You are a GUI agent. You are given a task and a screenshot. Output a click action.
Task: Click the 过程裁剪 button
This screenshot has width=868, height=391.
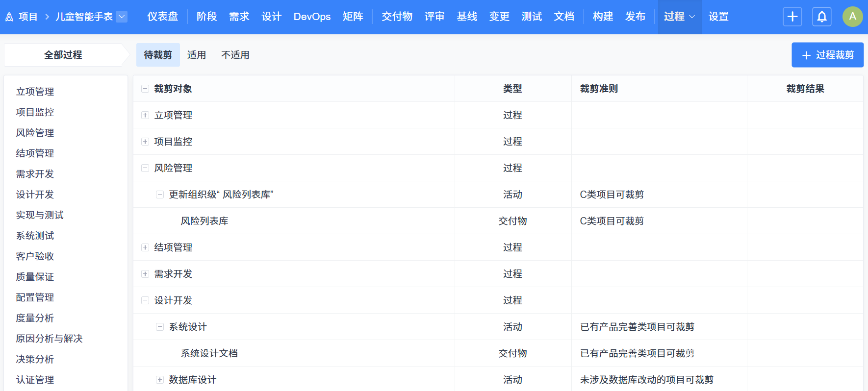point(827,55)
